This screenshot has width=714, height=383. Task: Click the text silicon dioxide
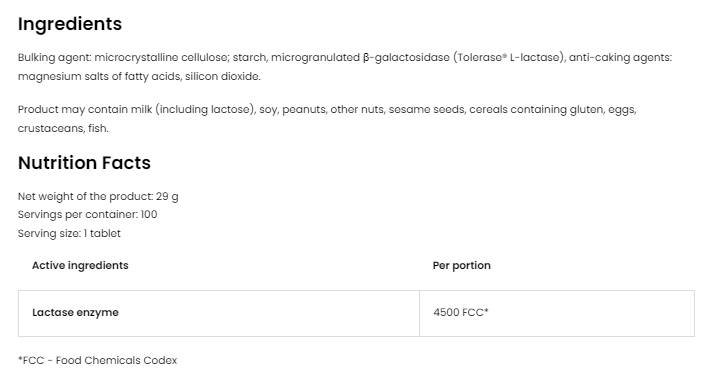point(222,77)
